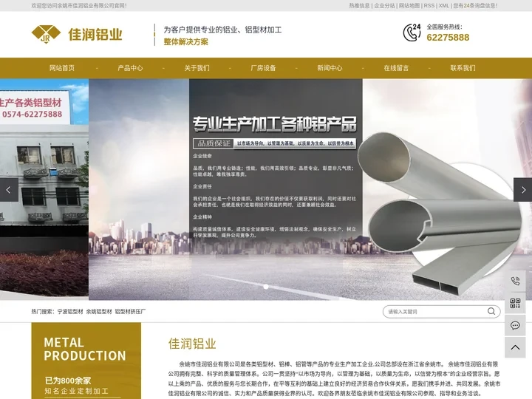Show the QR code sidebar icon
532x399 pixels.
point(515,303)
